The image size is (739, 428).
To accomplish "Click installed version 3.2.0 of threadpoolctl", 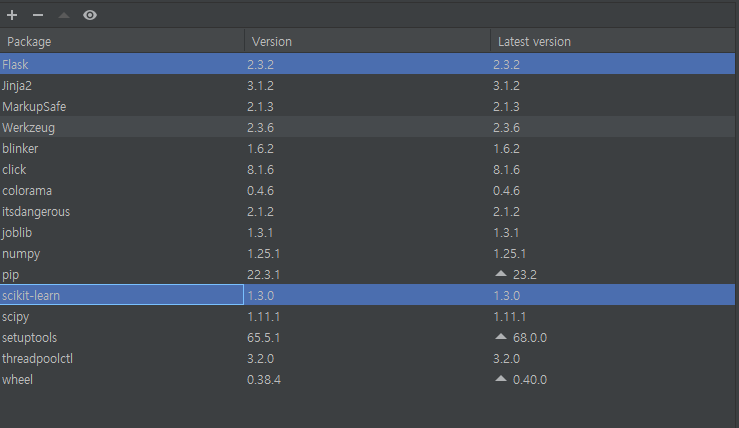I will click(260, 358).
